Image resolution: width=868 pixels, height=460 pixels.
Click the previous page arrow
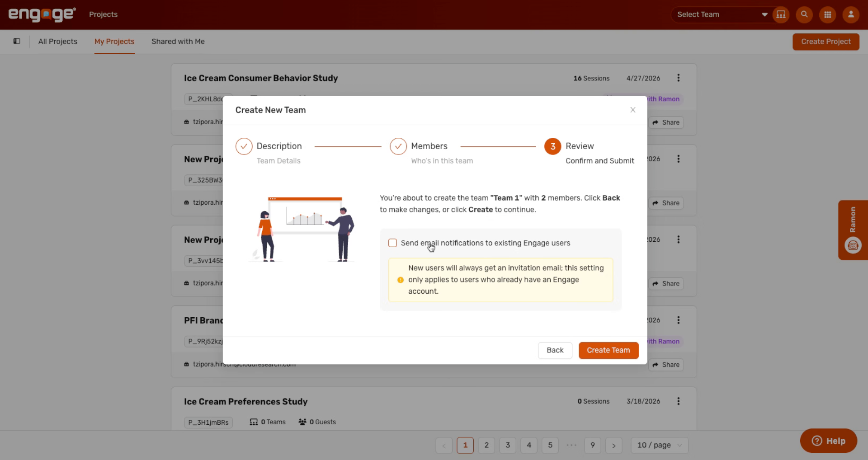click(x=444, y=445)
